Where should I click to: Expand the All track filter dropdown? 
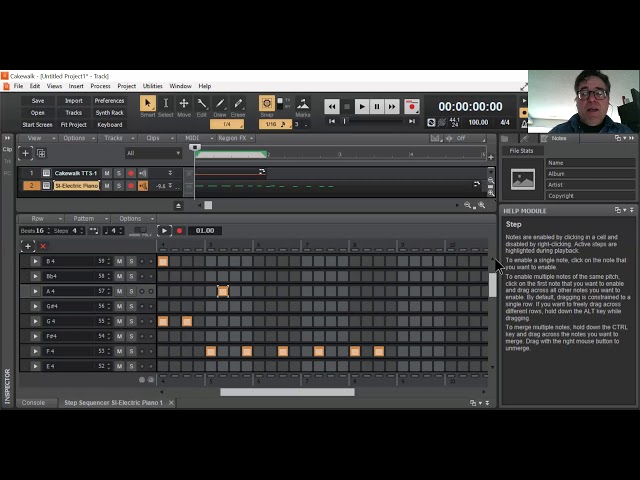pyautogui.click(x=153, y=153)
